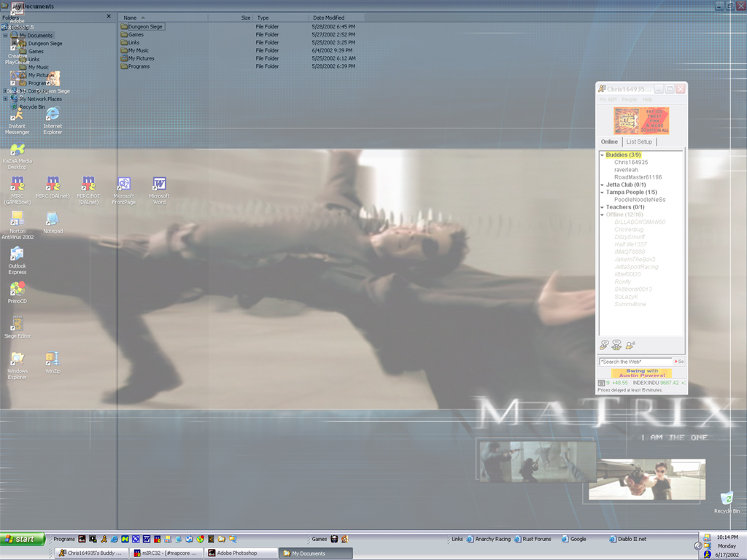Open the Windows Explorer desktop shortcut
The image size is (747, 560).
[x=18, y=365]
